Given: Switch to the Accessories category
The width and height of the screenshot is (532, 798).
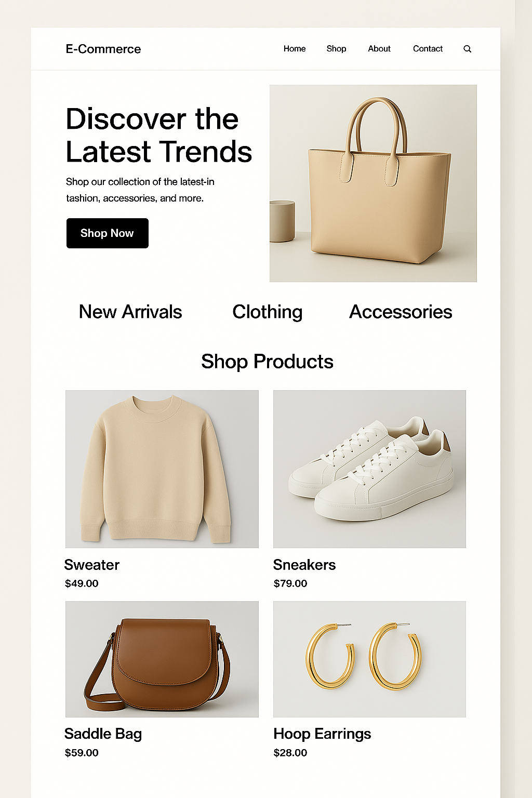Looking at the screenshot, I should (401, 312).
